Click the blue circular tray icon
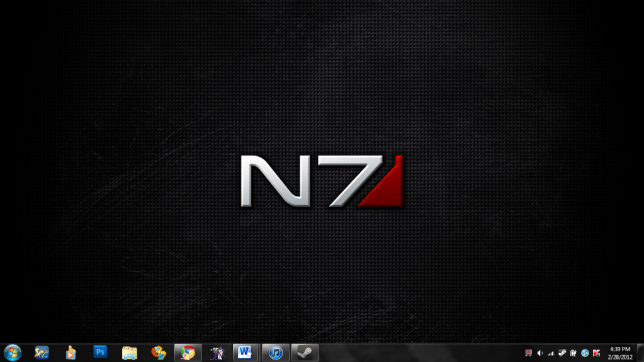 [x=585, y=353]
